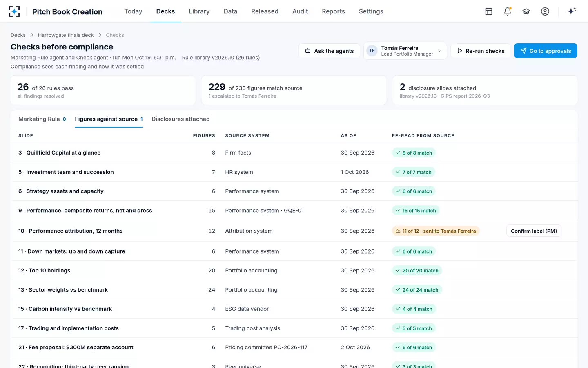Select the Figures against source tab
This screenshot has width=588, height=368.
(109, 119)
